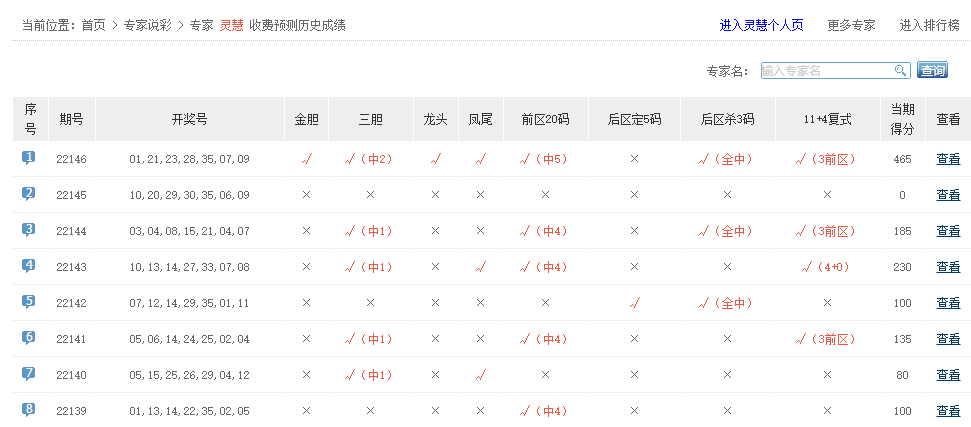971x427 pixels.
Task: Click the rank 1 number badge
Action: click(29, 158)
